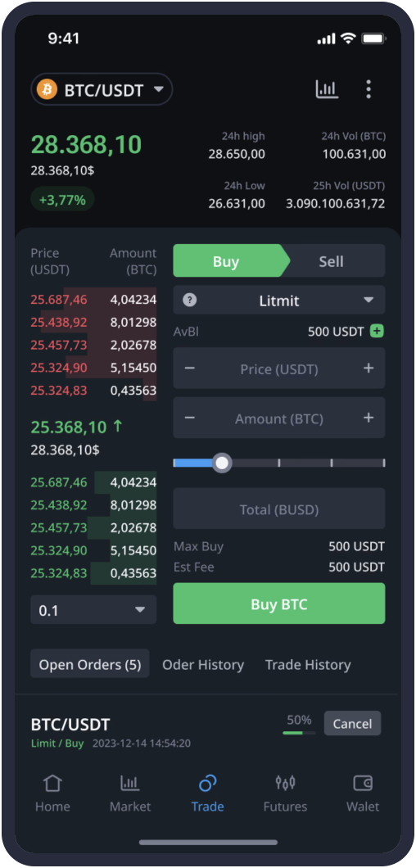The height and width of the screenshot is (868, 416).
Task: Open the Litmit order type dropdown
Action: pos(279,300)
